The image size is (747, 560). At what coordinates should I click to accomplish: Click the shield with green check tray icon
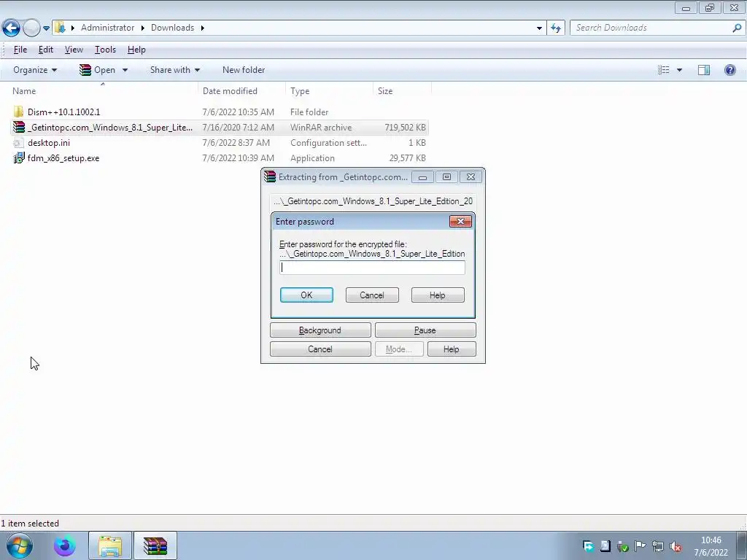click(x=623, y=546)
